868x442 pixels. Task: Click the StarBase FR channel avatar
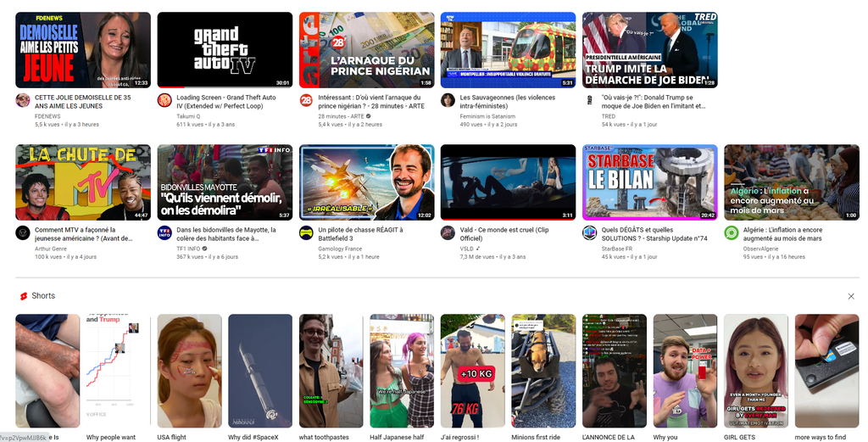[589, 232]
